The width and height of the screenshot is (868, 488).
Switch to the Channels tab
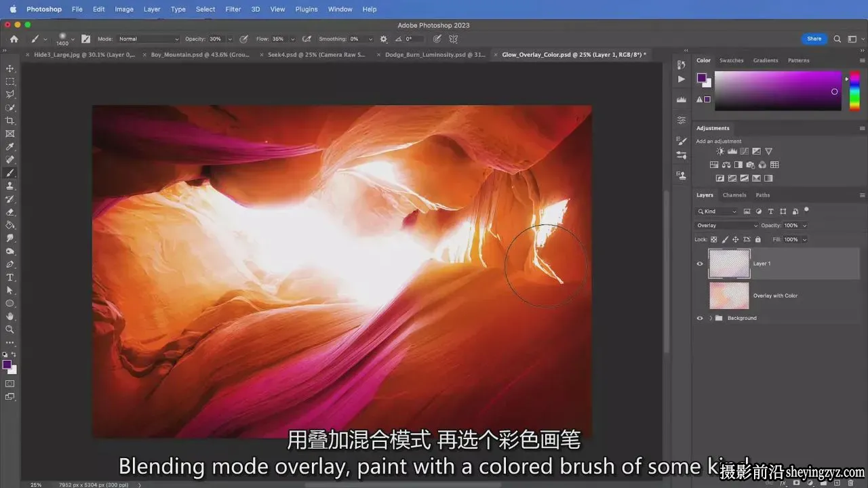point(734,195)
